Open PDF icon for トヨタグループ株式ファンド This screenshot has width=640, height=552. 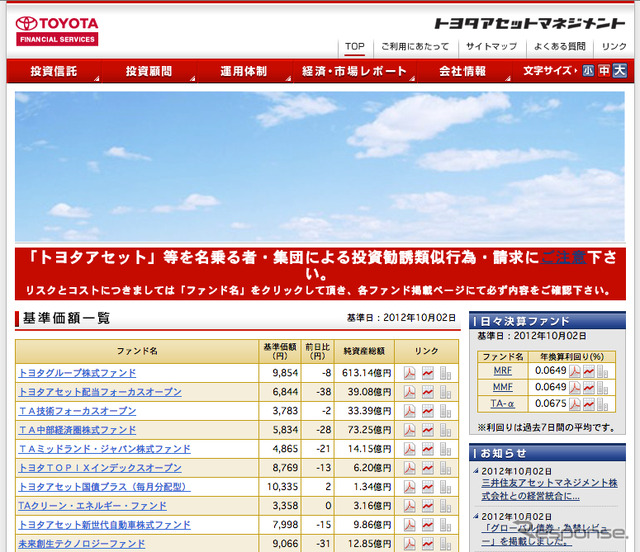click(x=409, y=373)
